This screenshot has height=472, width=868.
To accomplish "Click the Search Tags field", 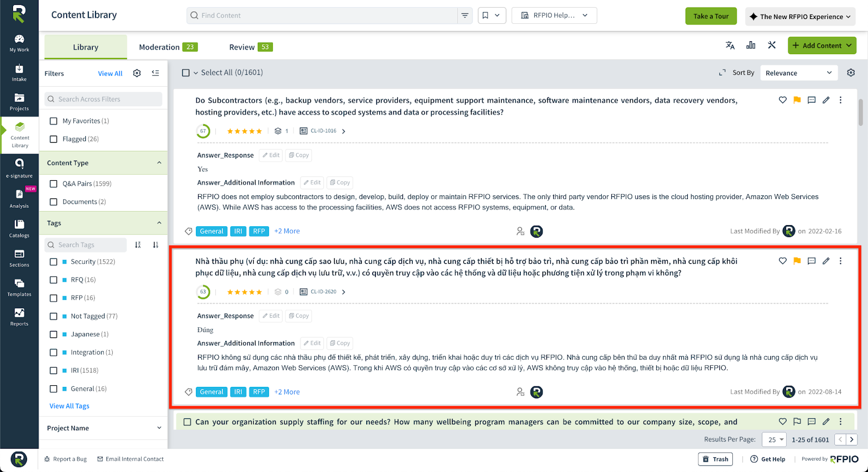I will [x=86, y=245].
